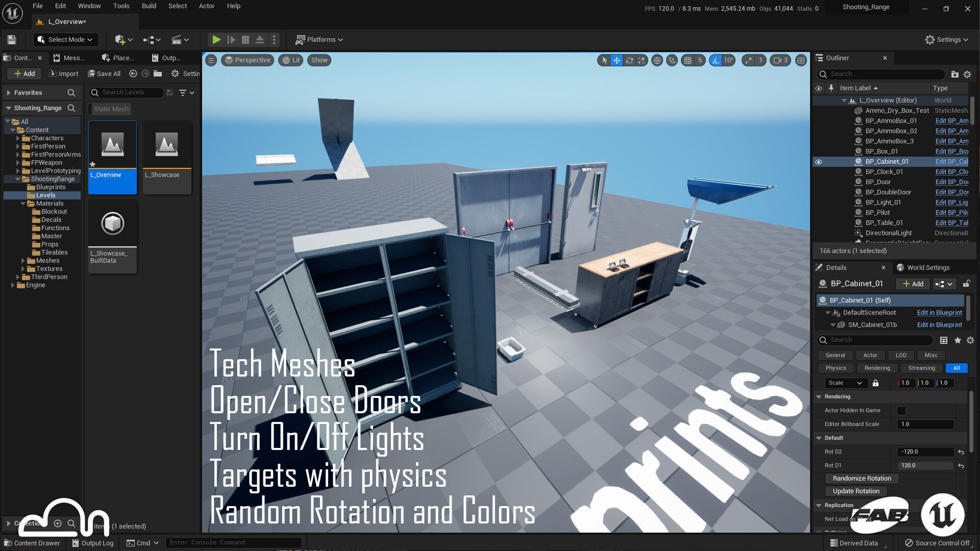Open the Content Drawer
The height and width of the screenshot is (551, 980).
pyautogui.click(x=32, y=543)
